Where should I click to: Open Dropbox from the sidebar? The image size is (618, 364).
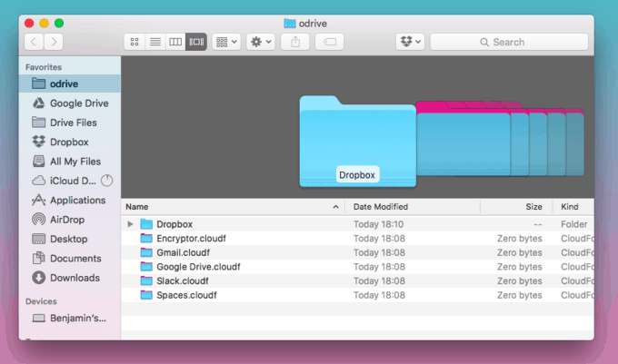pyautogui.click(x=70, y=142)
